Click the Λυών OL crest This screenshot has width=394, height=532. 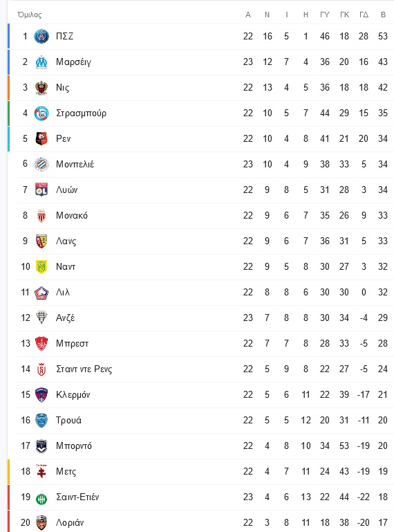pos(41,190)
